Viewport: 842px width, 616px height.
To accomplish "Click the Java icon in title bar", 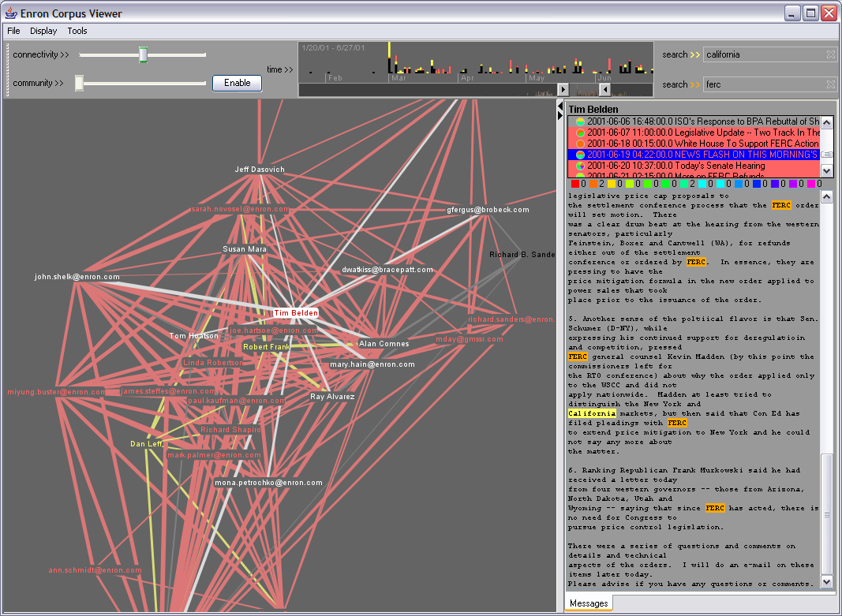I will click(x=11, y=13).
